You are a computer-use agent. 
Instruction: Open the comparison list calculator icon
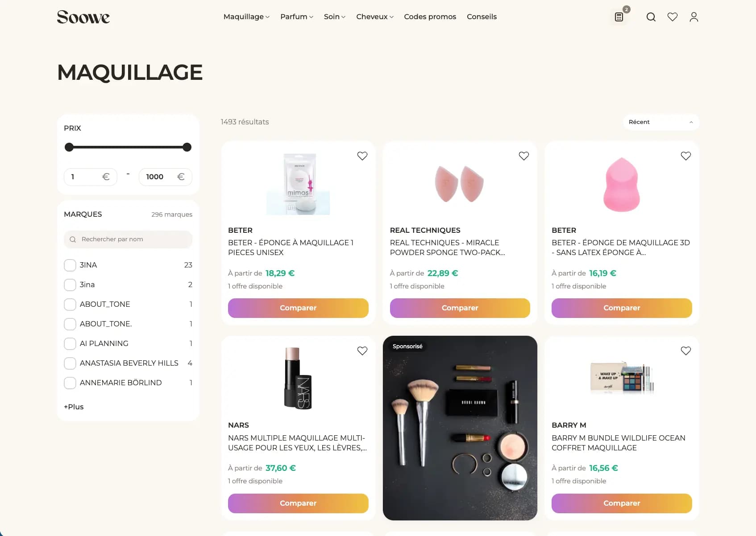619,17
